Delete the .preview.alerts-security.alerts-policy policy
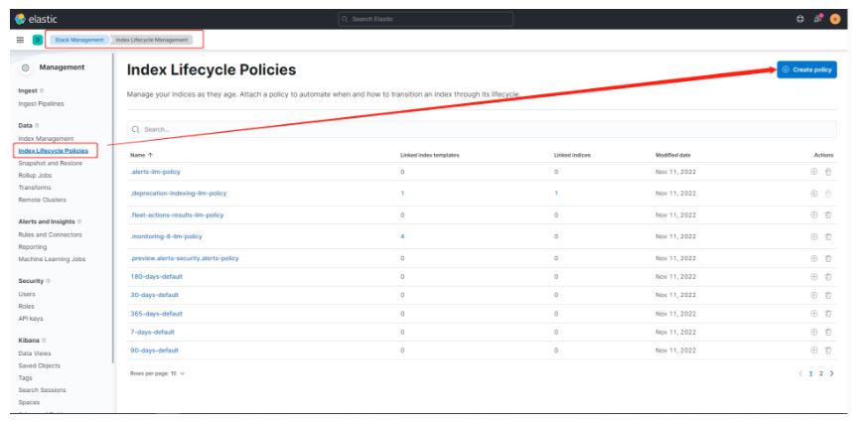 tap(828, 258)
